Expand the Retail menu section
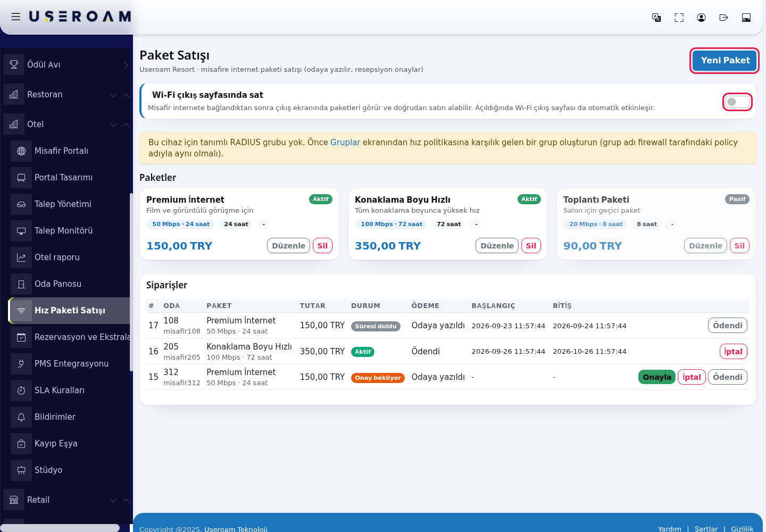 tap(113, 500)
